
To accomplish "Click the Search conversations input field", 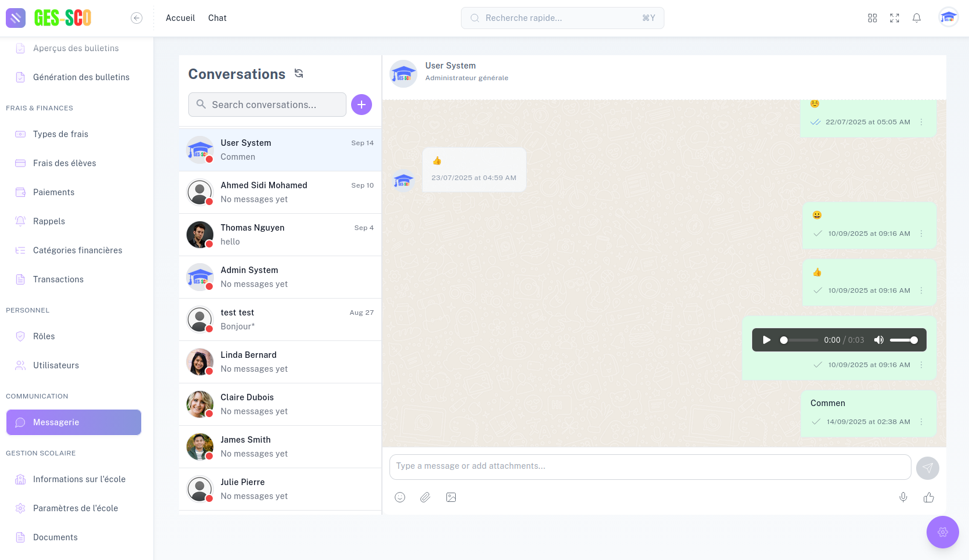I will 266,105.
